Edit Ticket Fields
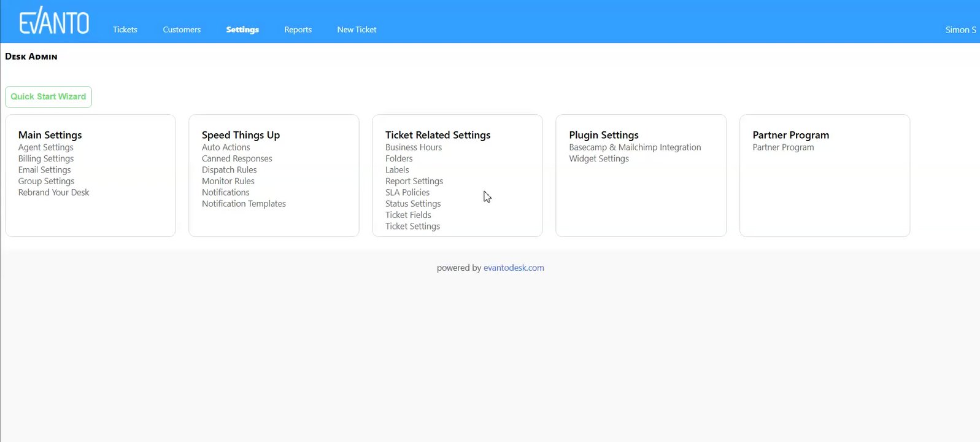 click(408, 215)
